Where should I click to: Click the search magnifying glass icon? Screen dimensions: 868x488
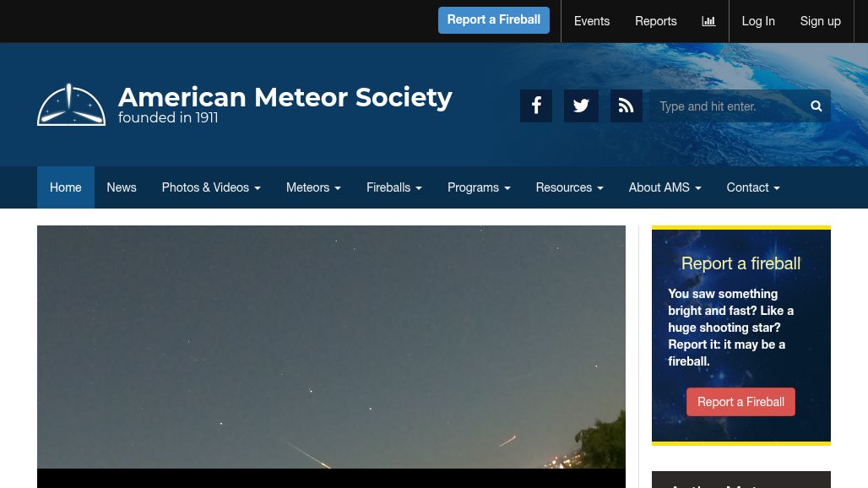(x=816, y=106)
